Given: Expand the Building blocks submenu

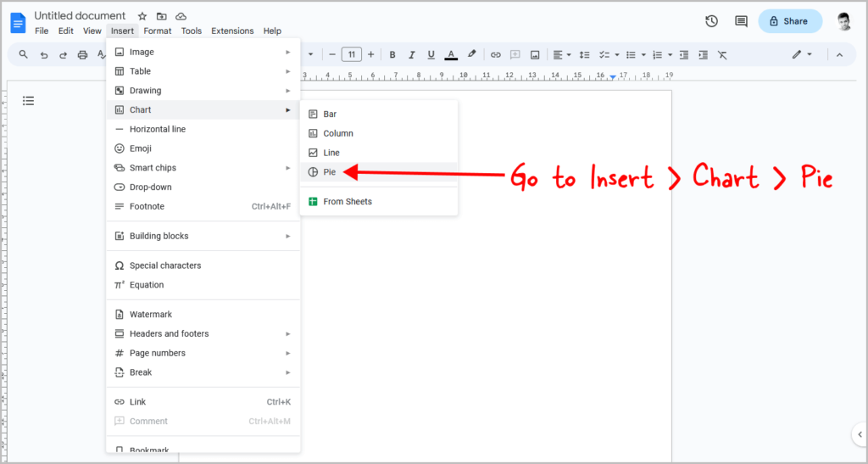Looking at the screenshot, I should coord(203,236).
